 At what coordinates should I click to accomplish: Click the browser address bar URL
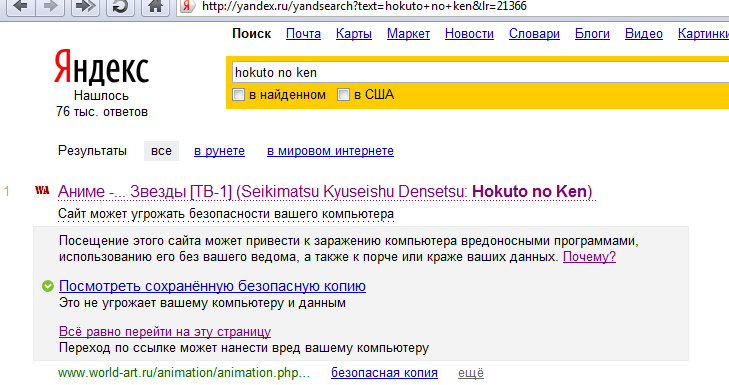click(364, 7)
